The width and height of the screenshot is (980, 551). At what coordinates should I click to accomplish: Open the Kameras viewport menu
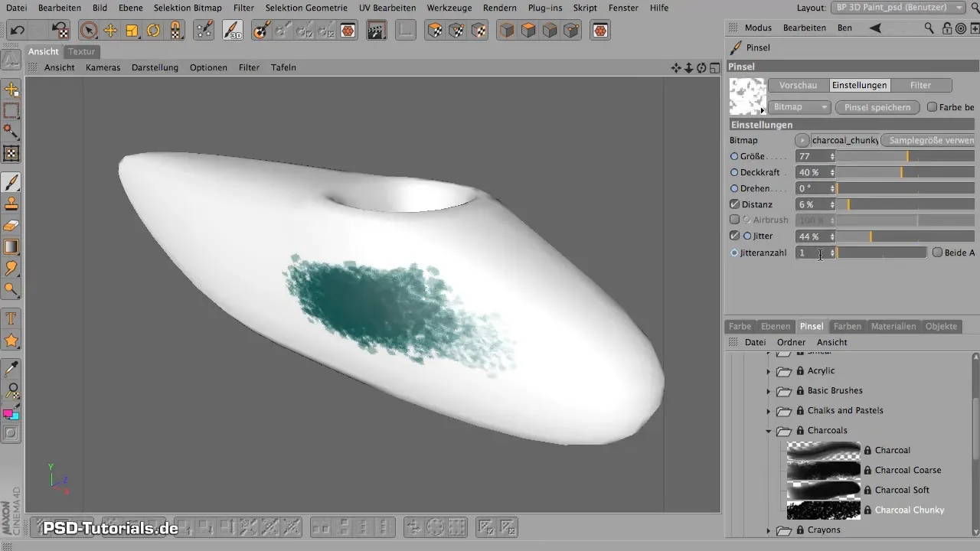click(x=103, y=67)
